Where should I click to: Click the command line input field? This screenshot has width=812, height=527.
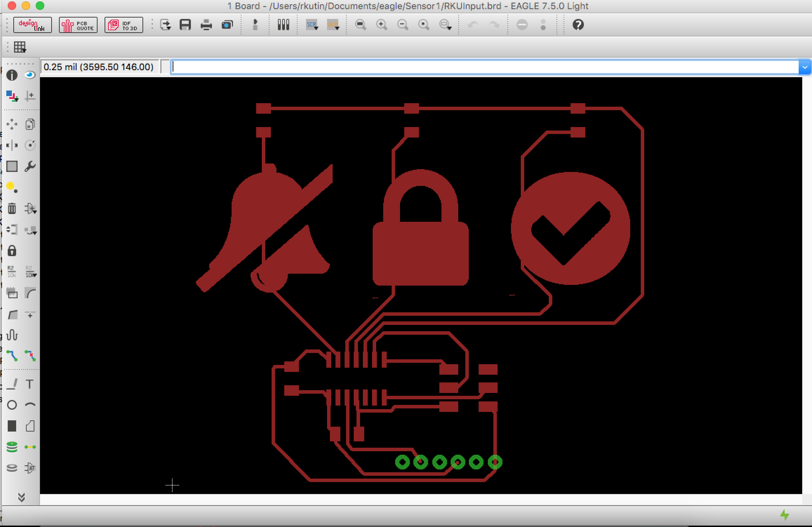(484, 67)
